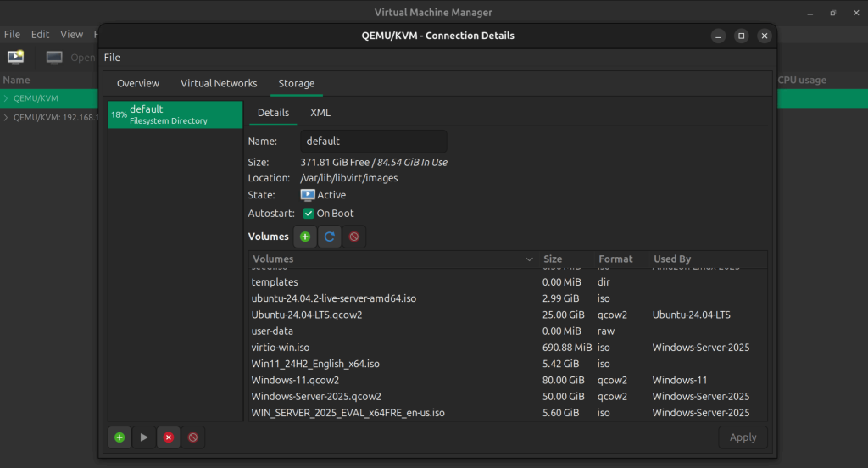This screenshot has height=468, width=868.
Task: Select the user-data volume row
Action: point(509,331)
